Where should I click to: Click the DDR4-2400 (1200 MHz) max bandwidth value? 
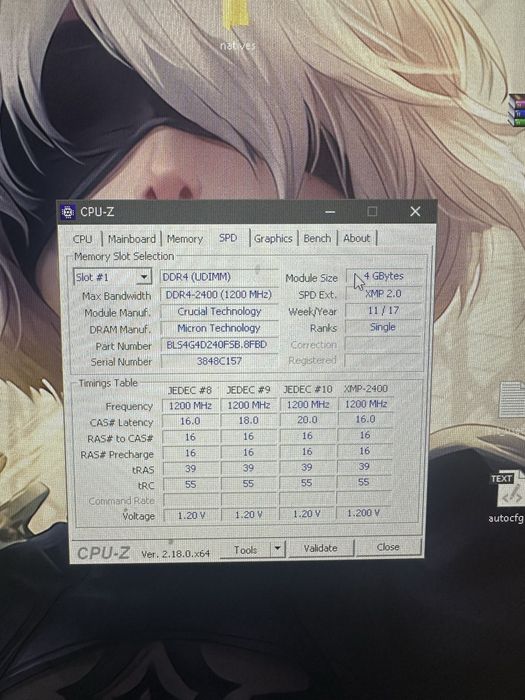coord(219,295)
